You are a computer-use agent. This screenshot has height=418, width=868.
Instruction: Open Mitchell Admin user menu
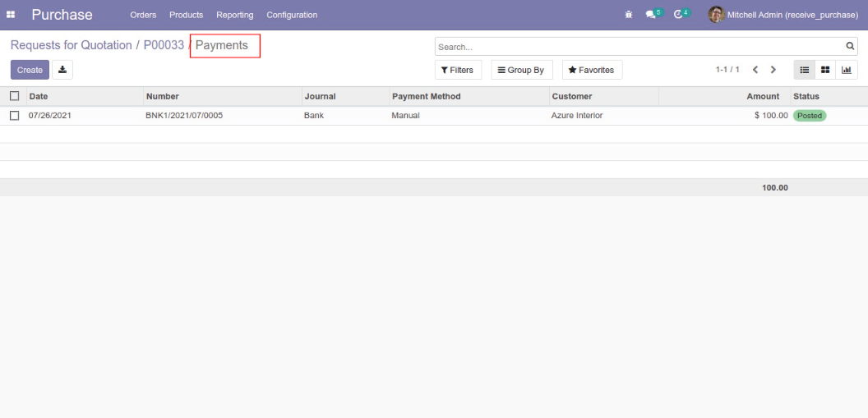coord(783,15)
